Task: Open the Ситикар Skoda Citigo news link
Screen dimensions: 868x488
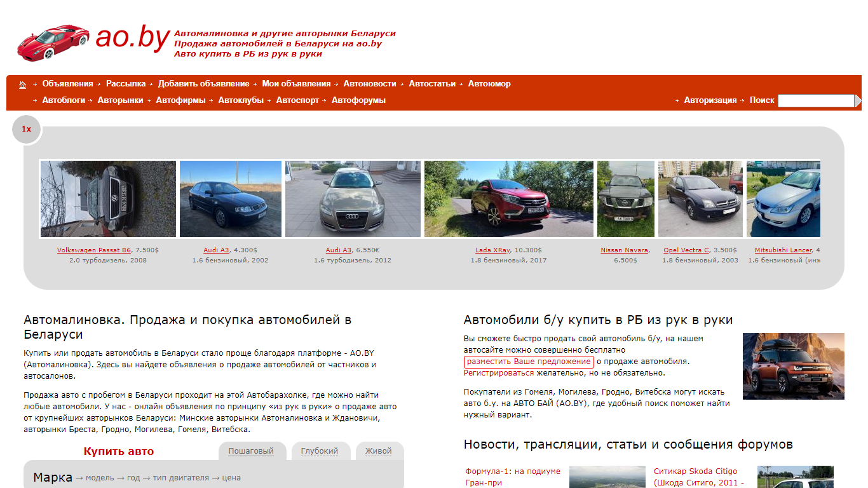Action: click(x=699, y=477)
